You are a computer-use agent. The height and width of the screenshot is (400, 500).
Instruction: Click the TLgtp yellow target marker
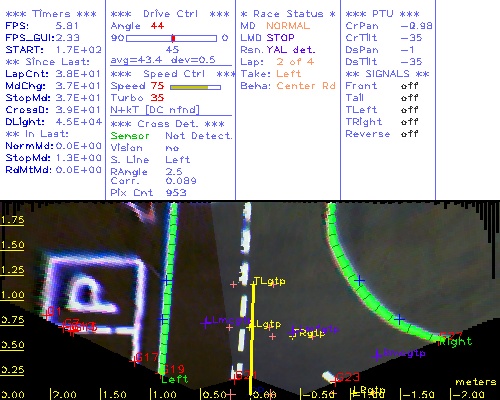pos(269,281)
